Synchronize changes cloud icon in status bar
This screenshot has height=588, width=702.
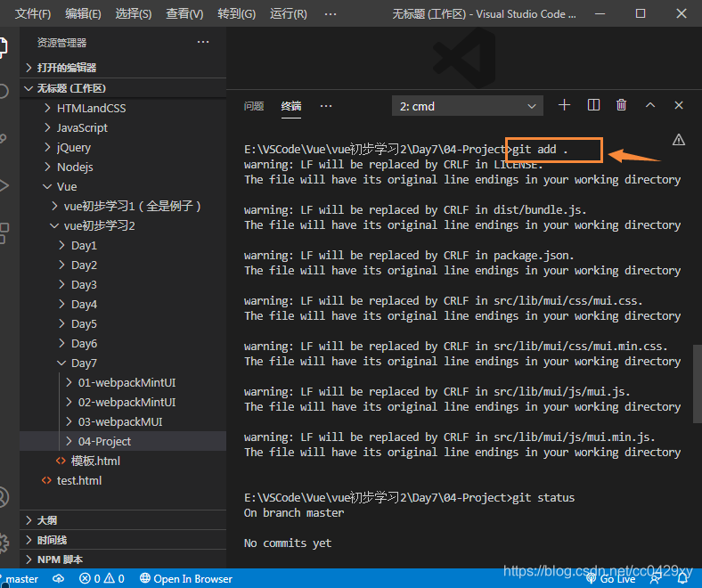pyautogui.click(x=59, y=579)
